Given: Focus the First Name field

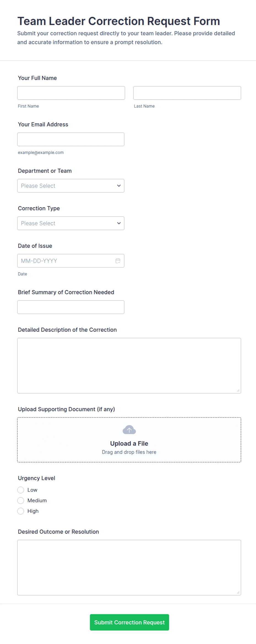Looking at the screenshot, I should 71,93.
